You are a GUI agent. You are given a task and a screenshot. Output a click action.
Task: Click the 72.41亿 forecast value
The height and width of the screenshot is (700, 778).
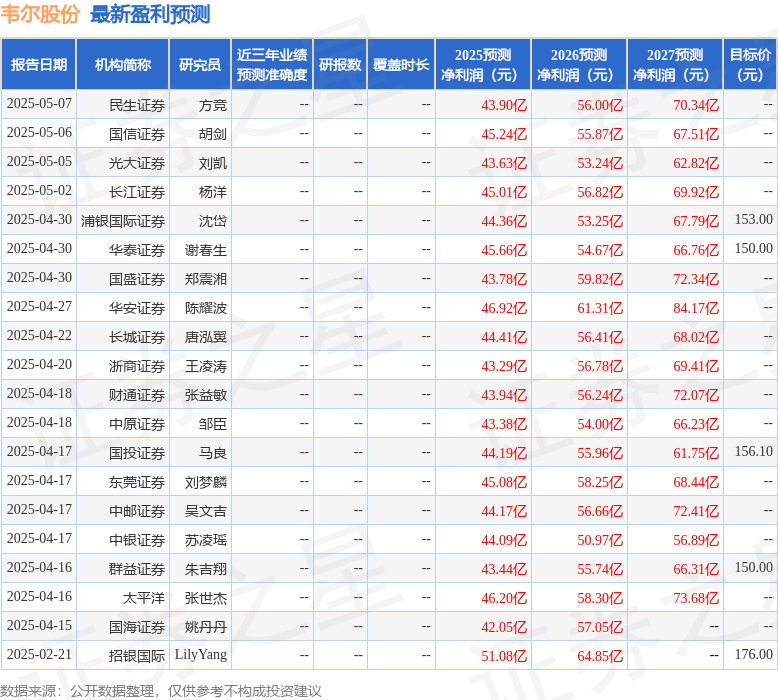pos(696,511)
